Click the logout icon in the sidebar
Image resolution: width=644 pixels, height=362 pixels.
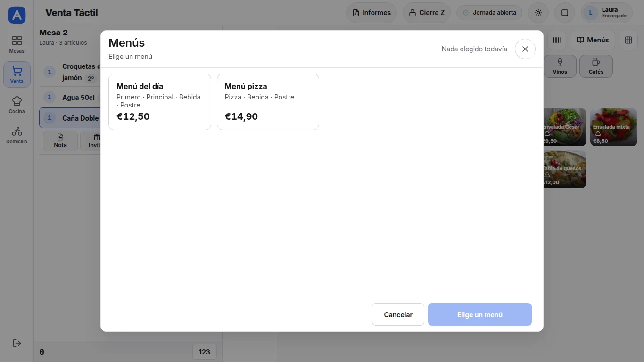tap(17, 343)
